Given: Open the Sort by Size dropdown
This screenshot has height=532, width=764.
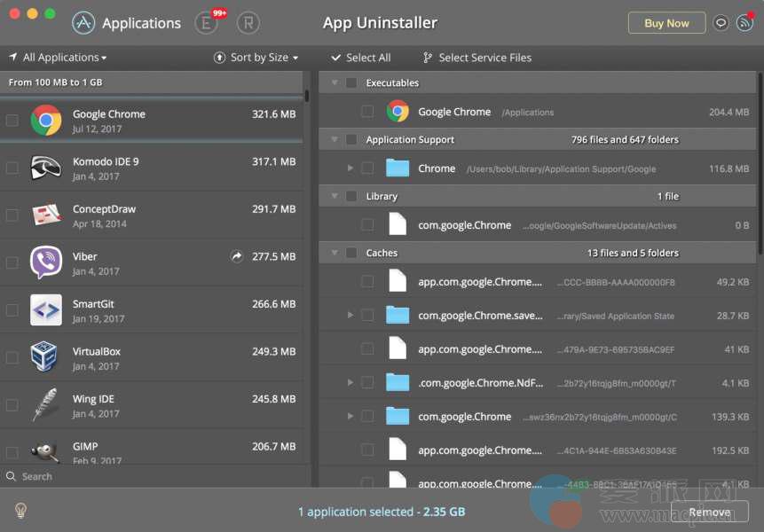Looking at the screenshot, I should 256,58.
